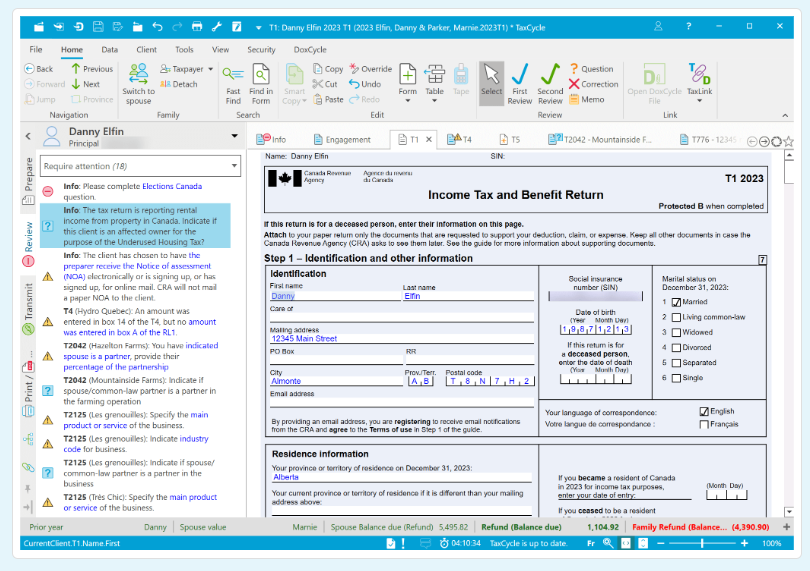Expand the TaxLink dropdown
The height and width of the screenshot is (571, 810).
[x=699, y=101]
